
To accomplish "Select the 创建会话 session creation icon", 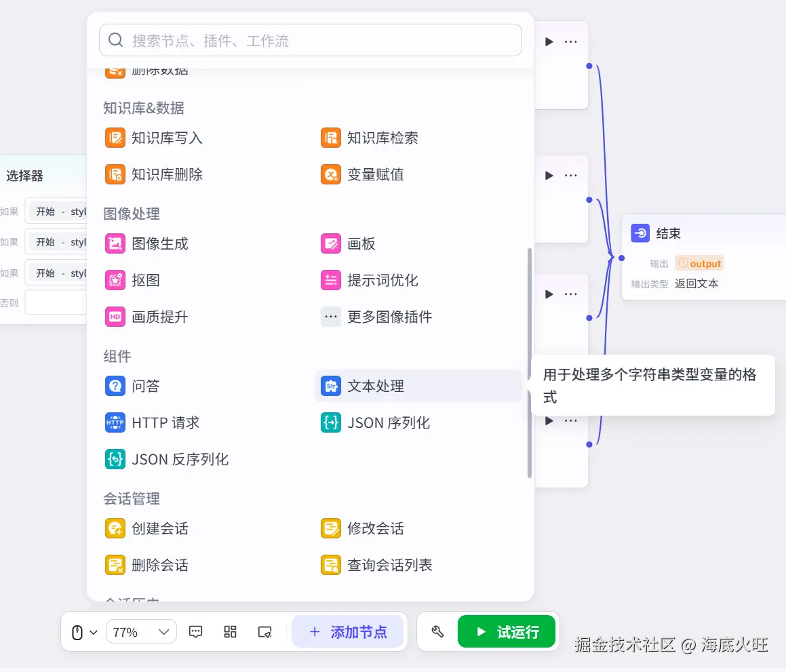I will tap(115, 528).
